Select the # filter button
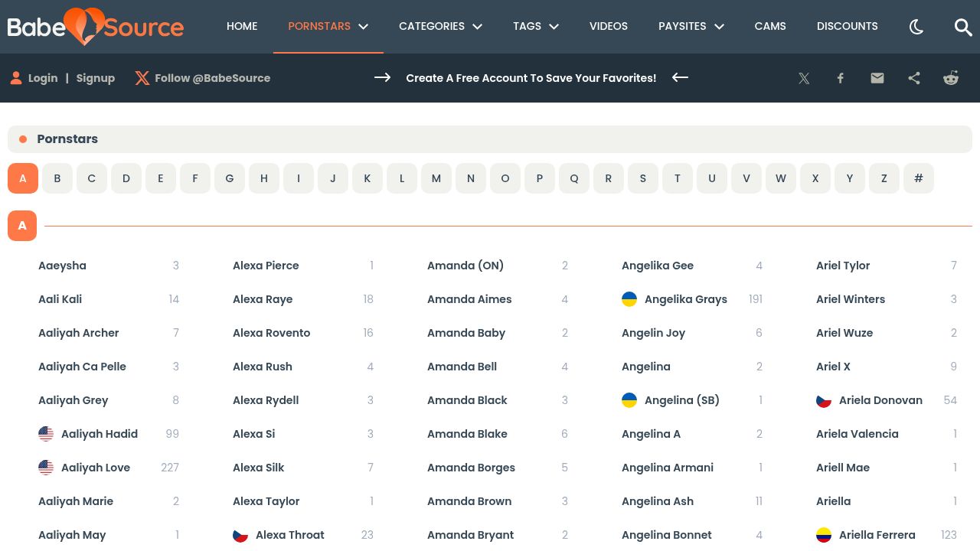 919,178
